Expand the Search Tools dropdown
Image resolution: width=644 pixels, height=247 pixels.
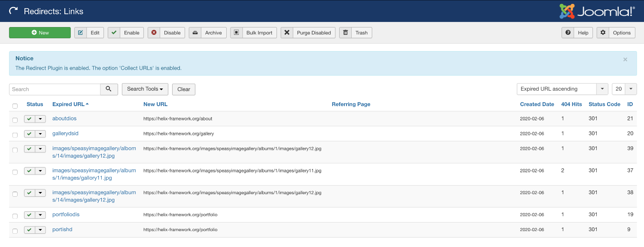[145, 89]
